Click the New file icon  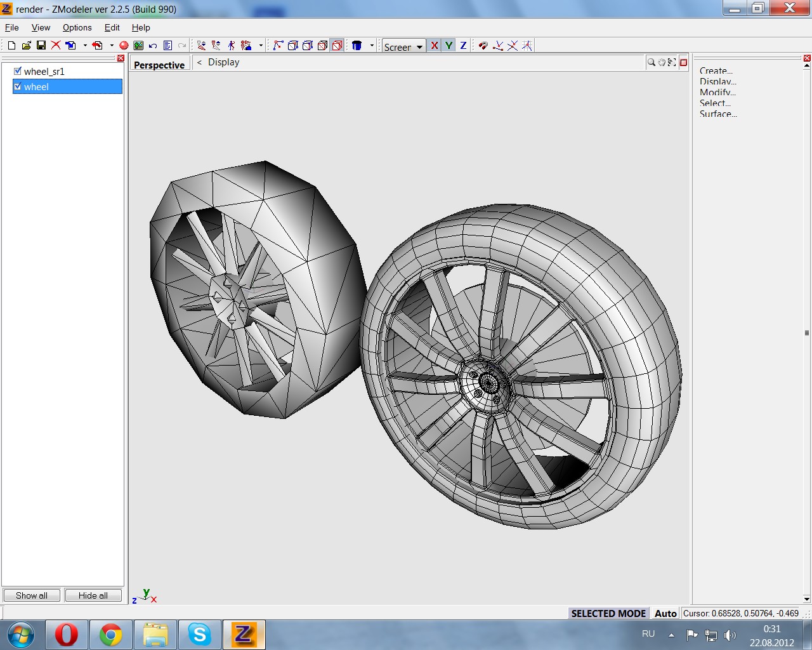[x=11, y=45]
